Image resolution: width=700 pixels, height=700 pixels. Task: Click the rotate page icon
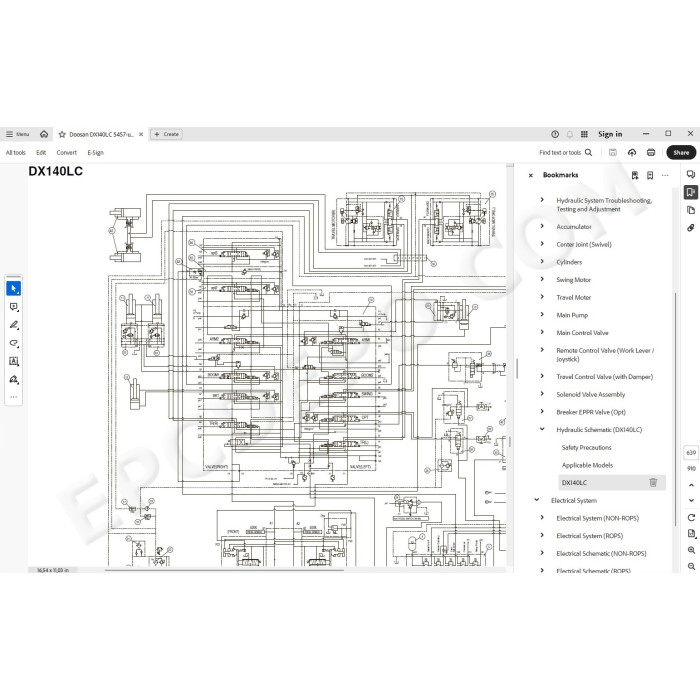(x=691, y=518)
